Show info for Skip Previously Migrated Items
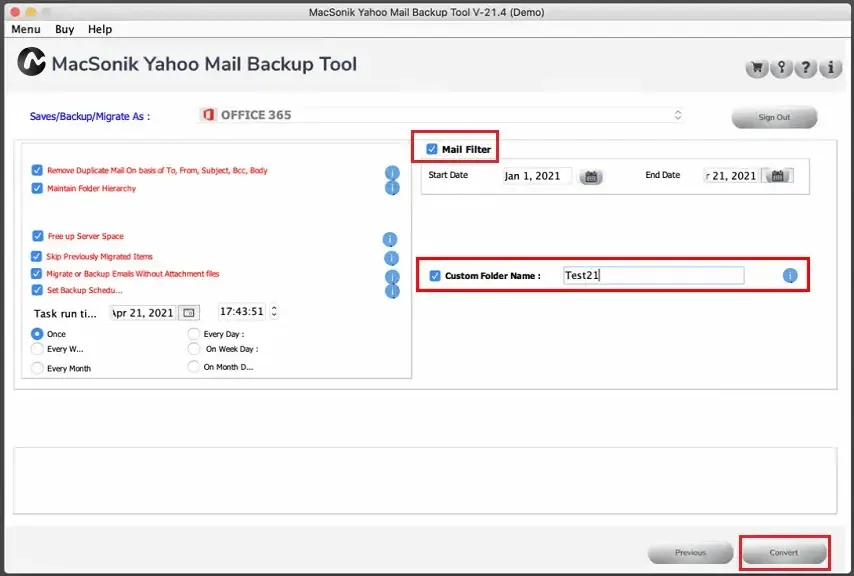The width and height of the screenshot is (854, 576). [391, 258]
